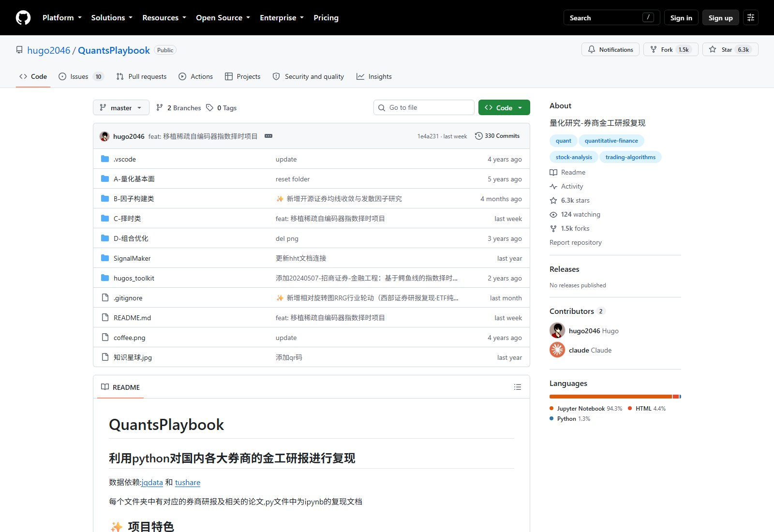Expand the Solutions menu

click(x=112, y=17)
